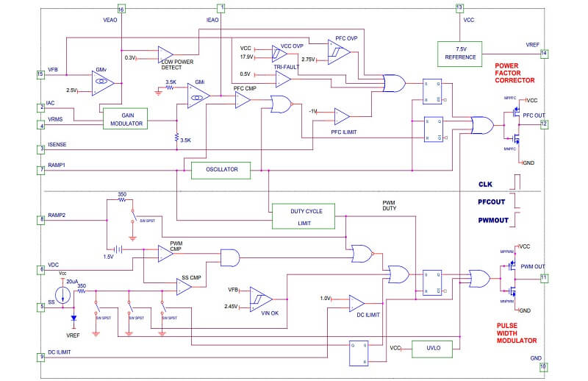
Task: Select the MNPWM lower MOSFET symbol
Action: click(512, 291)
